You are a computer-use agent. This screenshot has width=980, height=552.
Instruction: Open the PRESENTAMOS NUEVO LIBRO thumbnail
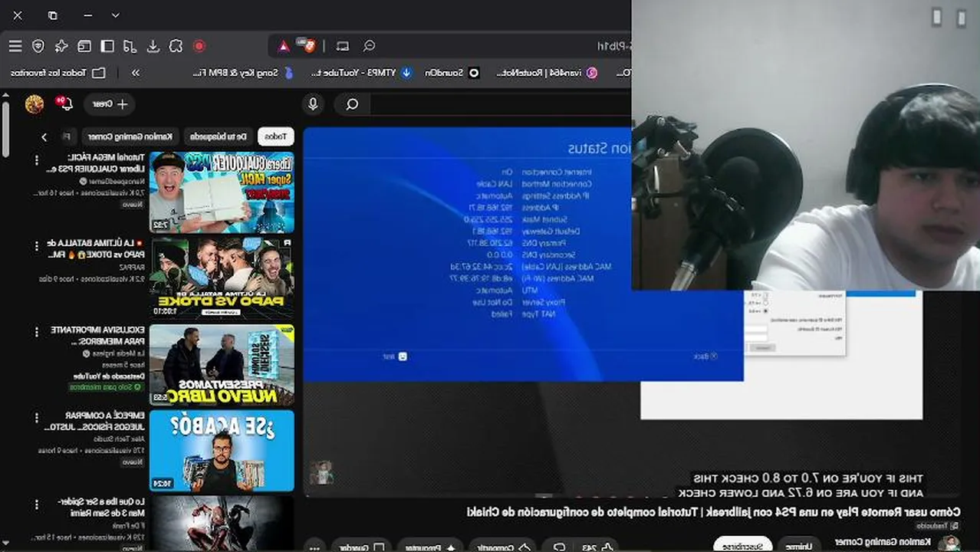coord(222,365)
